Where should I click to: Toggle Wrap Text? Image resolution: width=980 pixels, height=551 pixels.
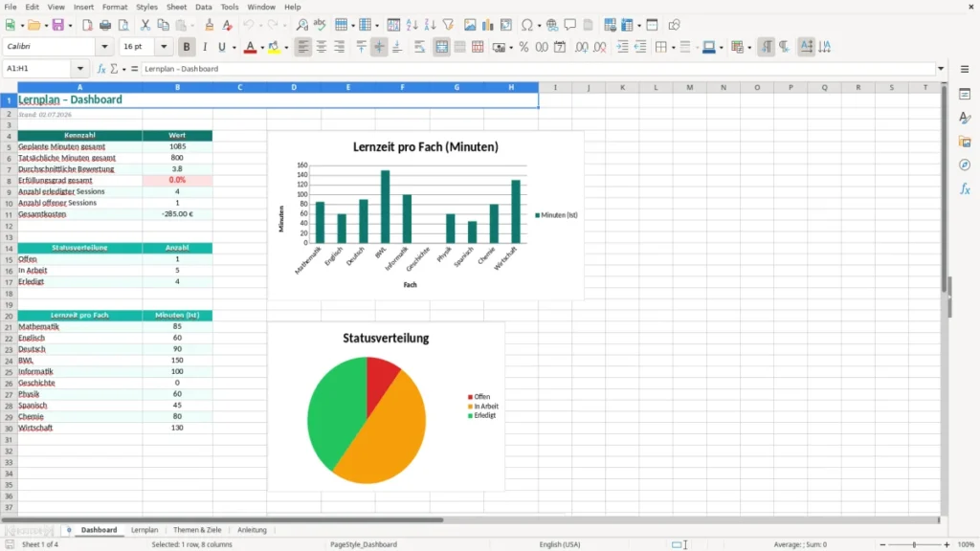pos(419,47)
